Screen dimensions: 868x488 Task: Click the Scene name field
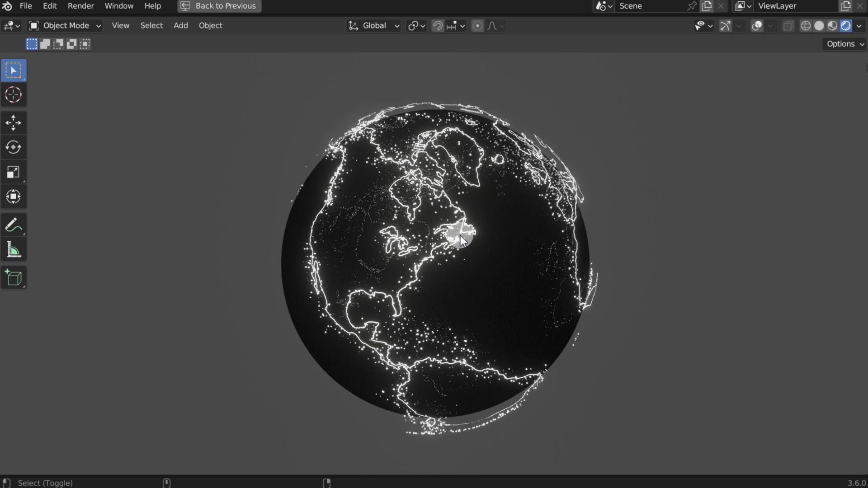click(651, 6)
